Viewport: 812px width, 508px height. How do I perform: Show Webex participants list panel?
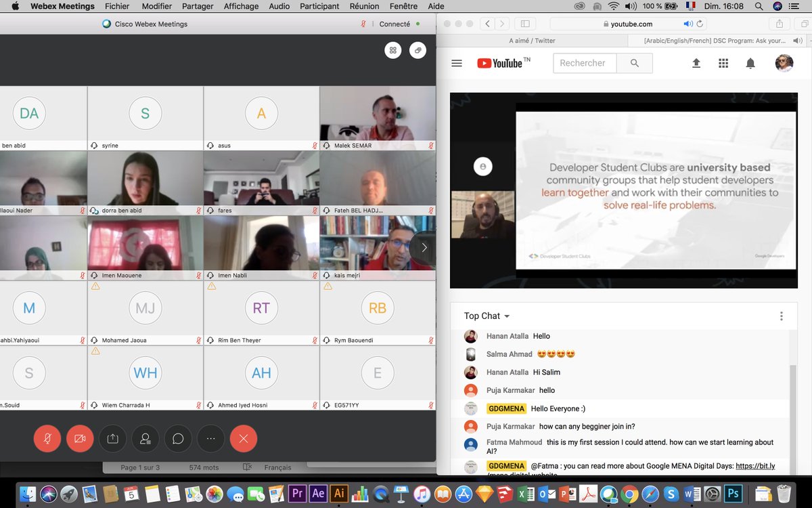145,439
